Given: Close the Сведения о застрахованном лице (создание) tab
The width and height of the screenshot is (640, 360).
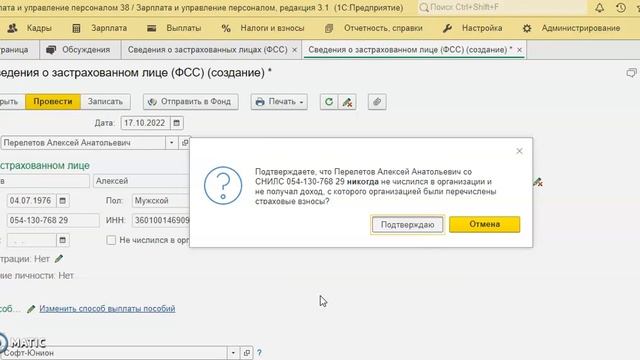Looking at the screenshot, I should 519,50.
